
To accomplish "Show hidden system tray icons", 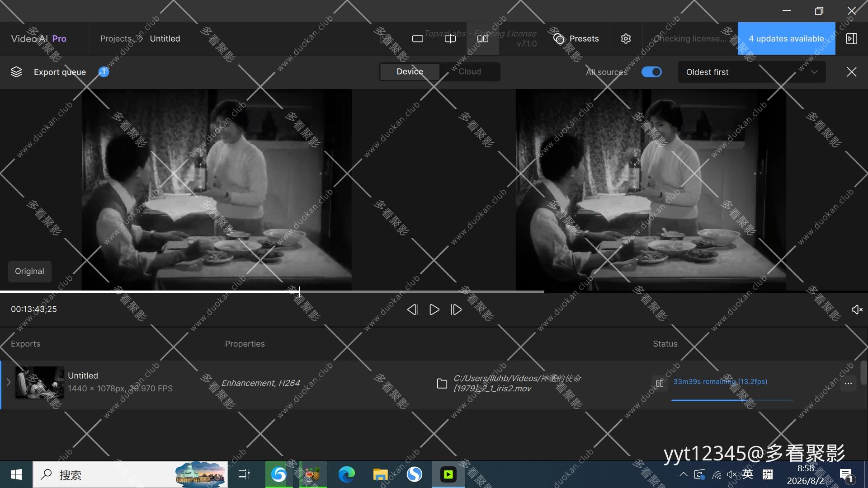I will [x=684, y=474].
